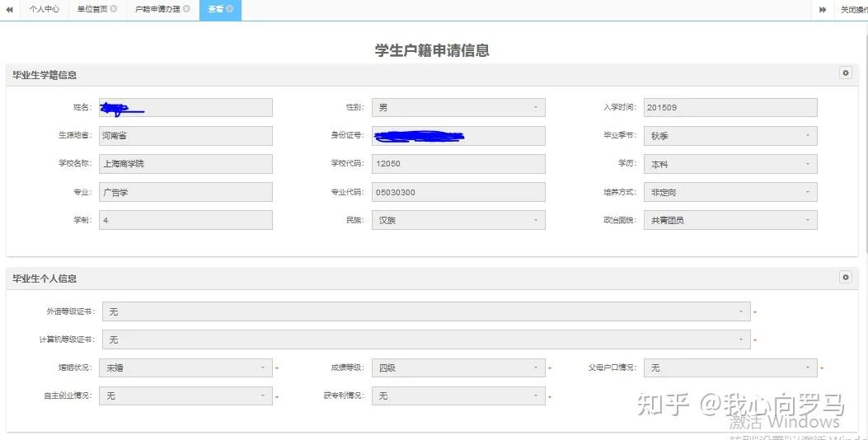
Task: Open the 成绩等级 dropdown showing 四级
Action: click(x=458, y=367)
